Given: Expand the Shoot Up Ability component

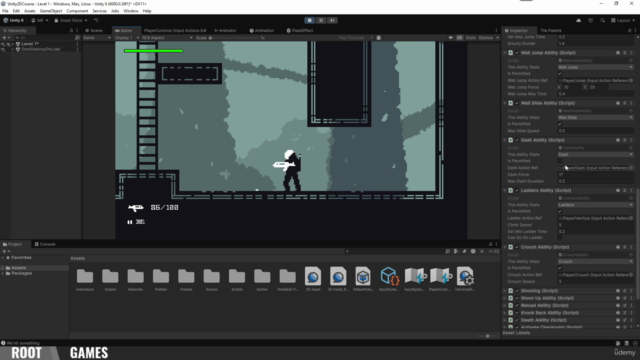Looking at the screenshot, I should click(505, 298).
